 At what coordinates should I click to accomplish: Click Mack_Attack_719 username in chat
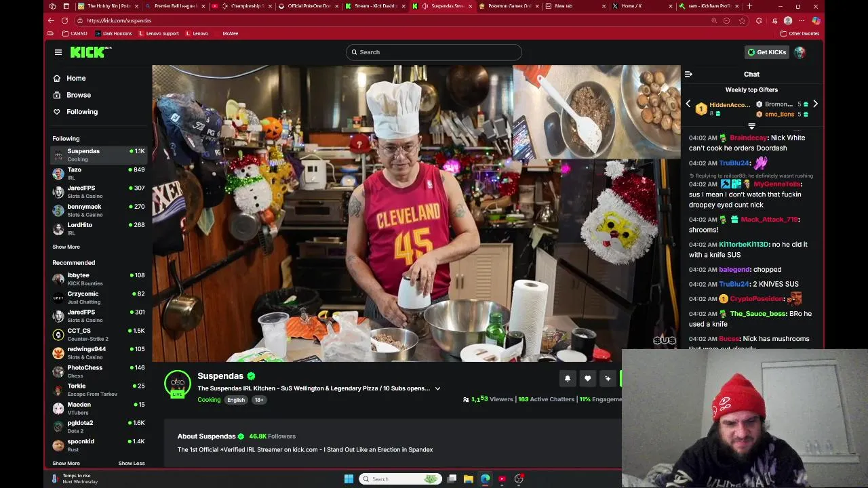tap(769, 220)
